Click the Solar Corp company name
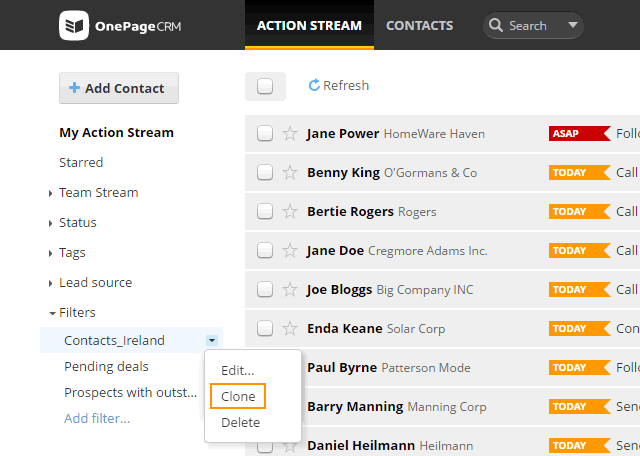640x456 pixels. [416, 329]
